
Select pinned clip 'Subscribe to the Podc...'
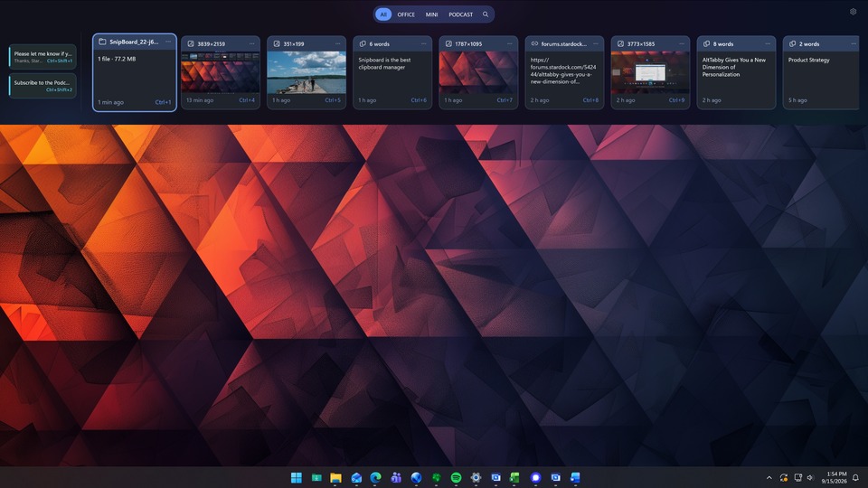[x=42, y=86]
